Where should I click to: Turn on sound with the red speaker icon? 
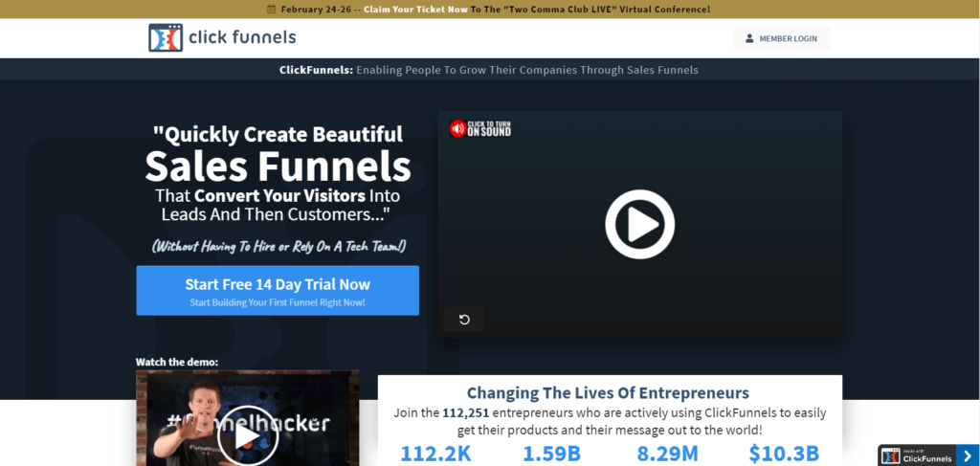coord(457,128)
